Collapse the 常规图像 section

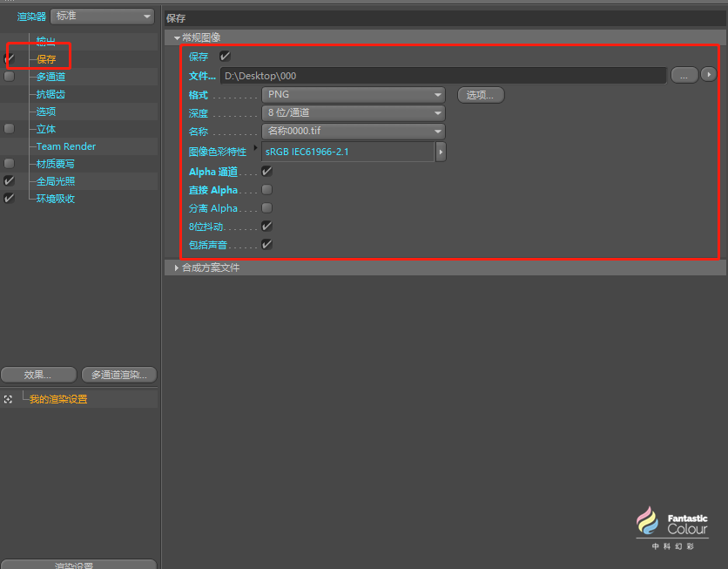(x=177, y=37)
